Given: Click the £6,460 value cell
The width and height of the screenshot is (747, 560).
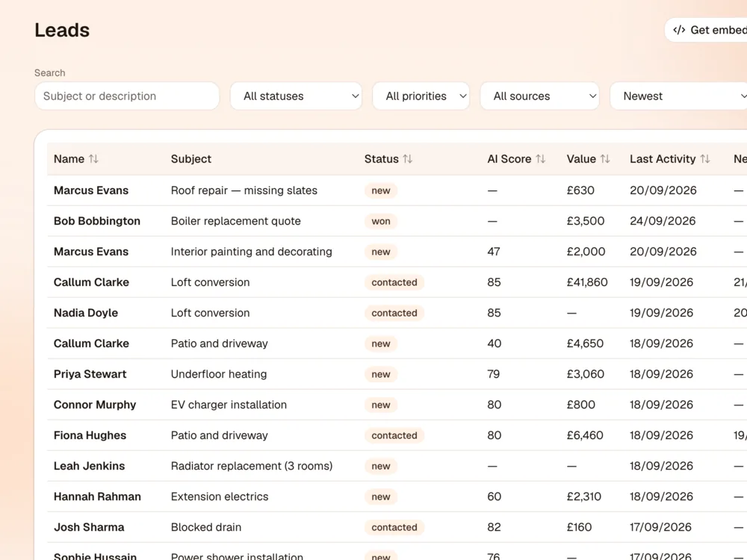Looking at the screenshot, I should coord(585,435).
